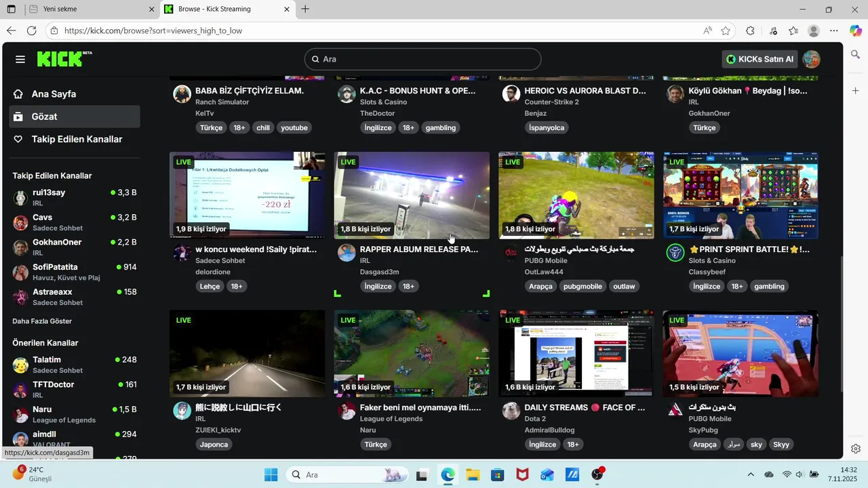Open Edge settings and more menu

(x=835, y=30)
